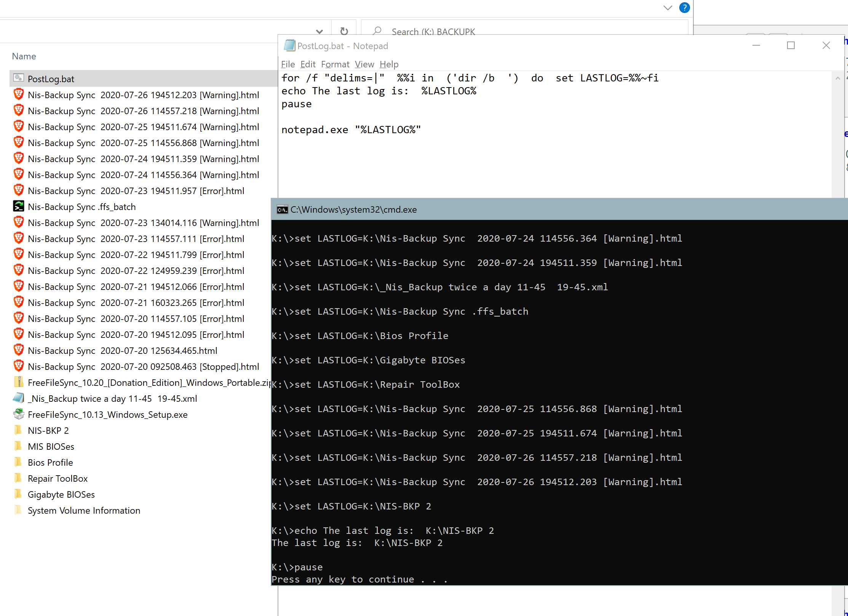848x616 pixels.
Task: Select log 2020-07-20 092508.463 [Stopped].html
Action: (x=143, y=366)
